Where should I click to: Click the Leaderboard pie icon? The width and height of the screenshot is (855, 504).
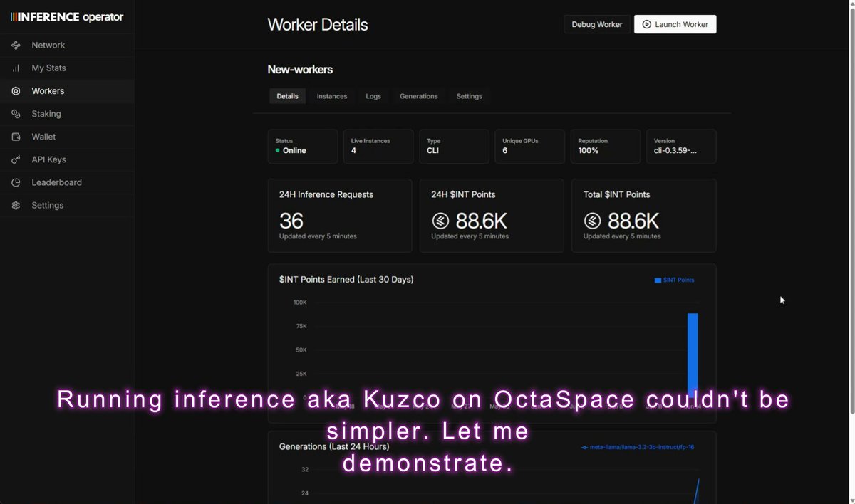click(x=16, y=182)
